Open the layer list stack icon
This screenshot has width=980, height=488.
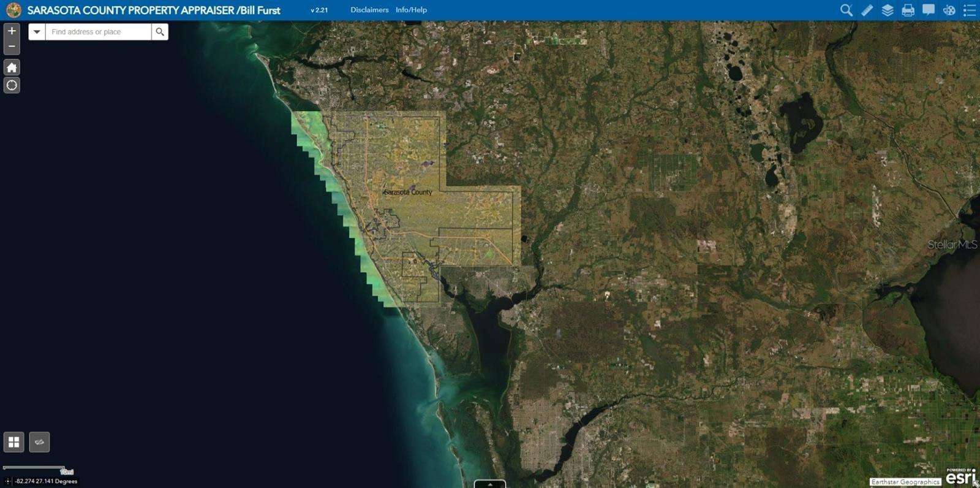[888, 10]
